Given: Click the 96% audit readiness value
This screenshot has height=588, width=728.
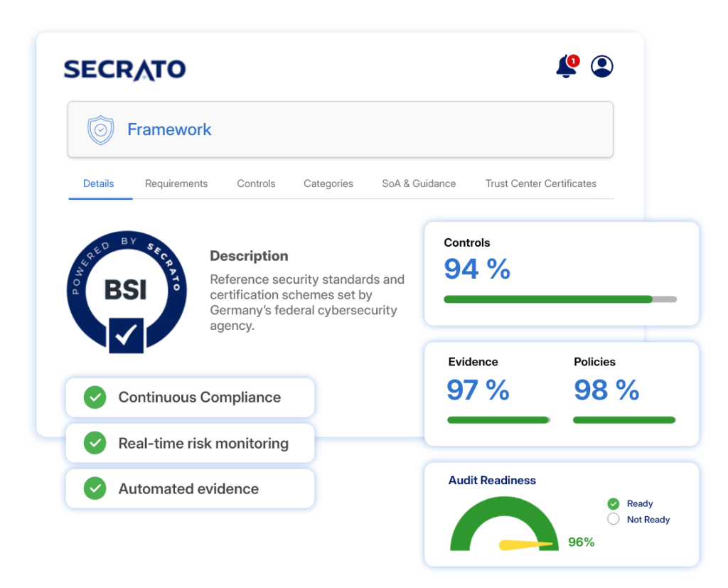Looking at the screenshot, I should point(582,542).
